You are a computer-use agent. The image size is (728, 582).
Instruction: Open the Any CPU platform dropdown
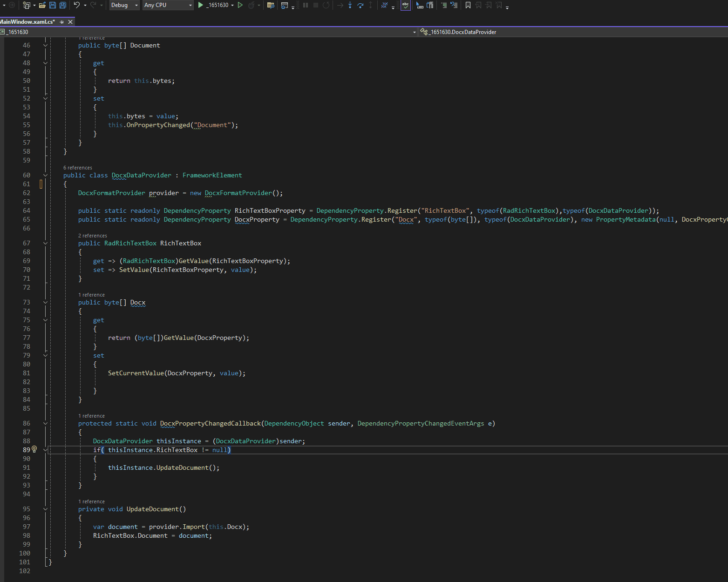168,5
